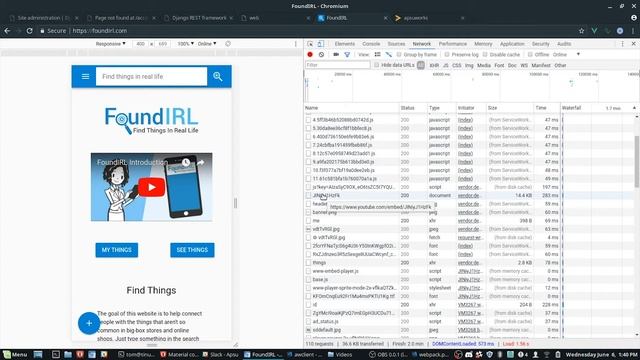The width and height of the screenshot is (640, 360).
Task: Filter requests by Manifest type
Action: 541,65
